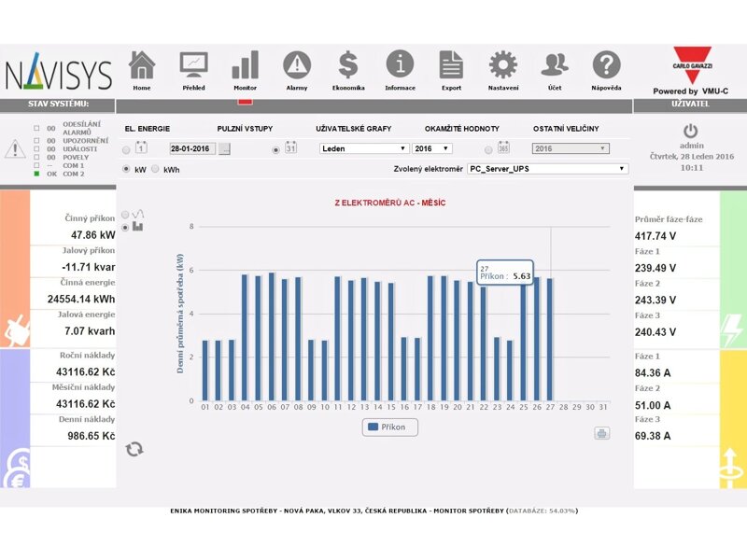Open the Alarmy warning icon
Image resolution: width=747 pixels, height=560 pixels.
[x=297, y=66]
